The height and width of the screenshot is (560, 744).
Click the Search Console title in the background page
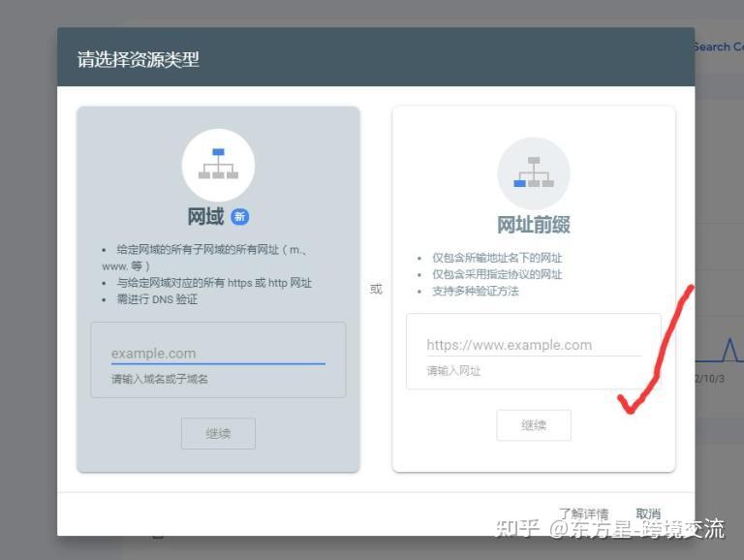(718, 47)
